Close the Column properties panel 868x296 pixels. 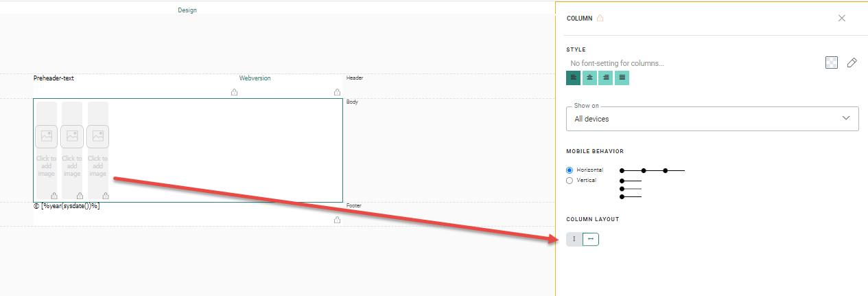pos(842,19)
